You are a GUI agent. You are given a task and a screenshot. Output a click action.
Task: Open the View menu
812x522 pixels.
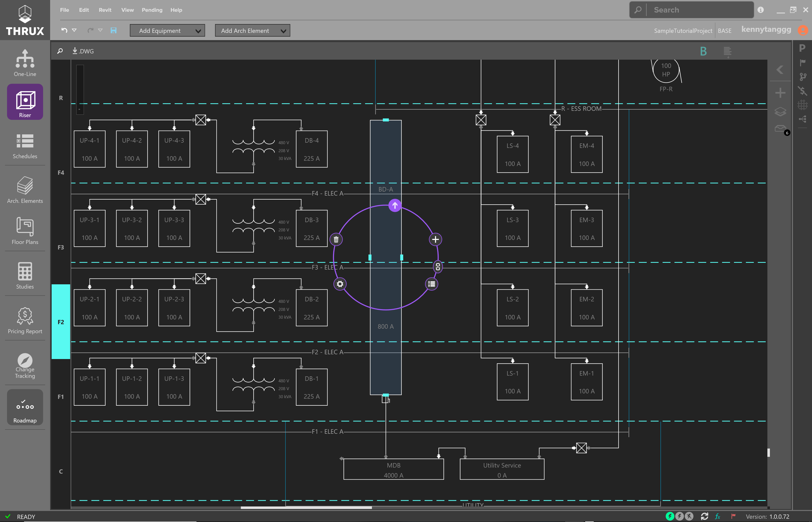tap(127, 10)
